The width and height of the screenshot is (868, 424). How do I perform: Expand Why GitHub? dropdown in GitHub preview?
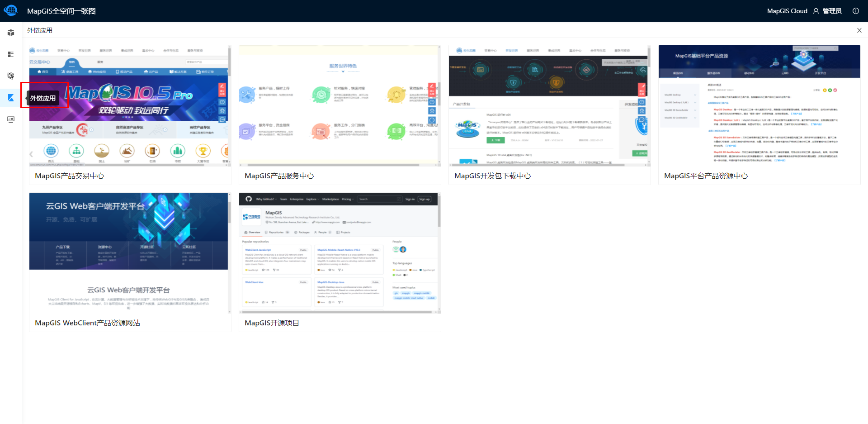pyautogui.click(x=266, y=199)
